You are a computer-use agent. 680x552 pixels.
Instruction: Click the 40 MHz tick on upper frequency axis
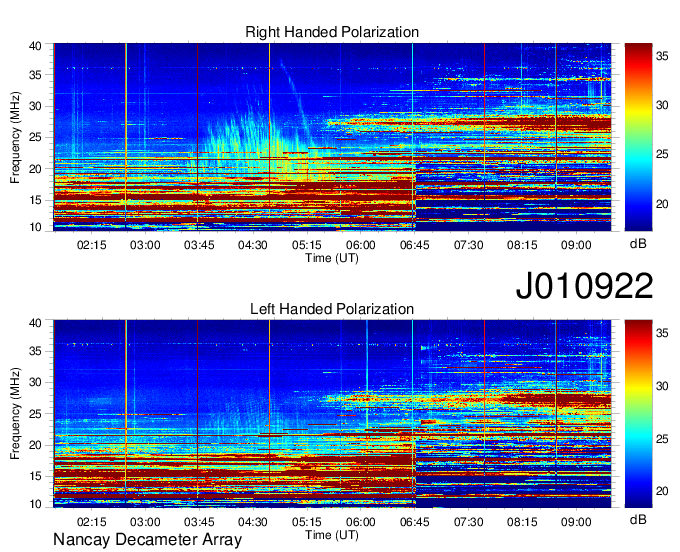pyautogui.click(x=35, y=46)
